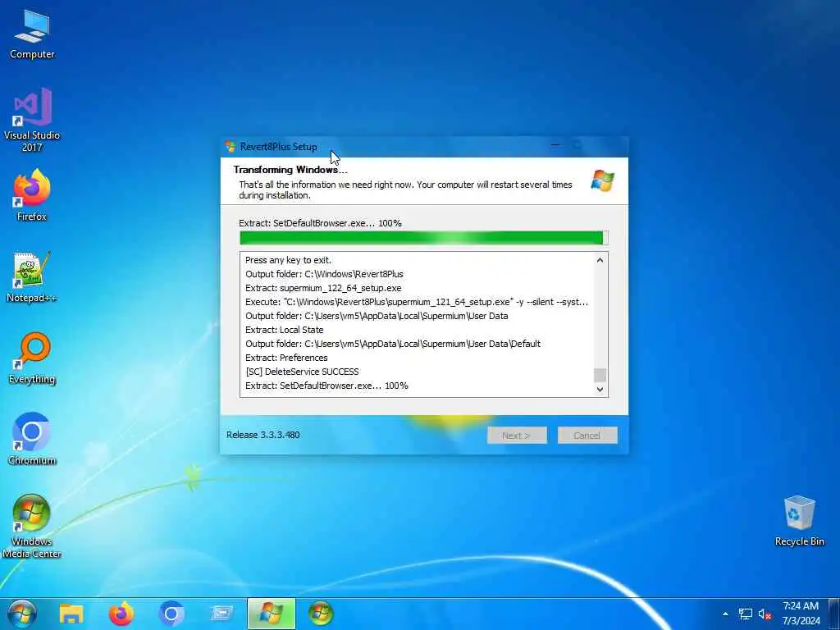Click the muted volume tray icon
The height and width of the screenshot is (630, 840).
[765, 614]
